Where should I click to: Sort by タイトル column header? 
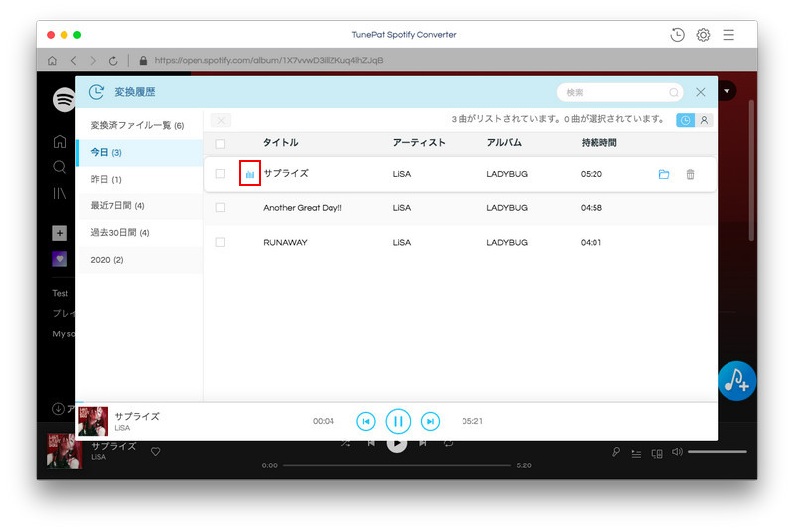click(x=280, y=142)
